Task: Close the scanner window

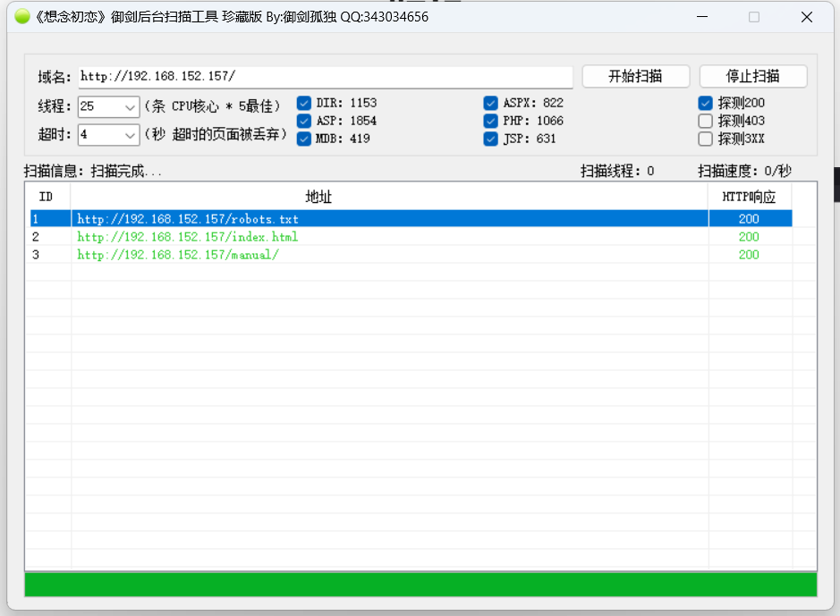Action: (x=807, y=17)
